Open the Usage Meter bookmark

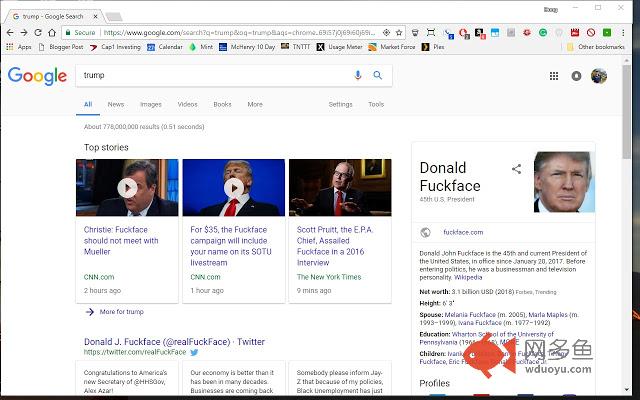(x=340, y=47)
